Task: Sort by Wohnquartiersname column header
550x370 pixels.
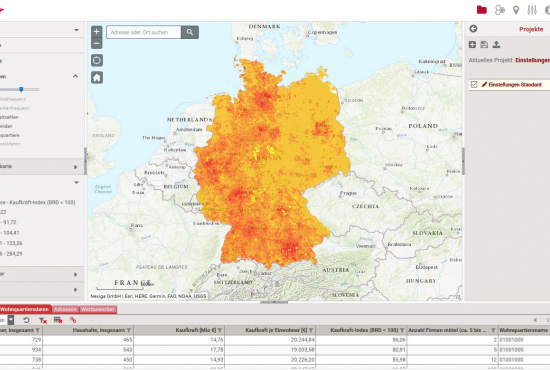Action: 523,330
